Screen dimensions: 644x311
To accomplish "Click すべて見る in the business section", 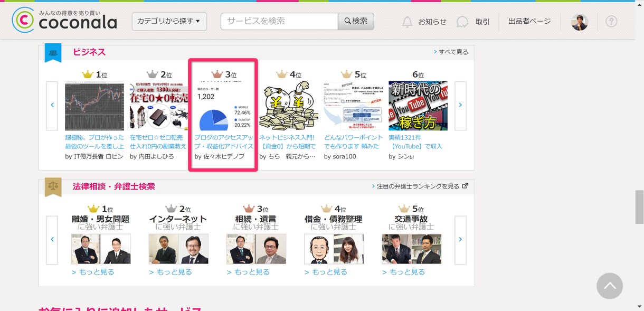I will [x=451, y=52].
